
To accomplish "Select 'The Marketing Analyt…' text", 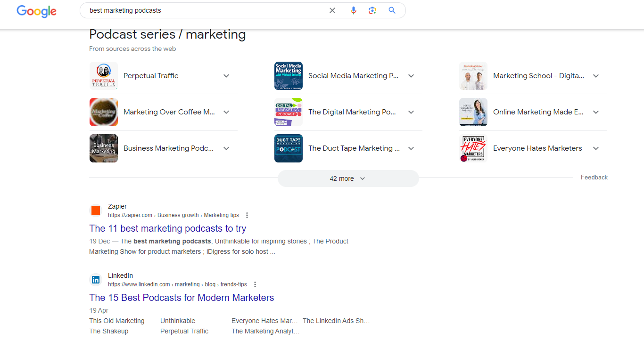I will (x=265, y=331).
